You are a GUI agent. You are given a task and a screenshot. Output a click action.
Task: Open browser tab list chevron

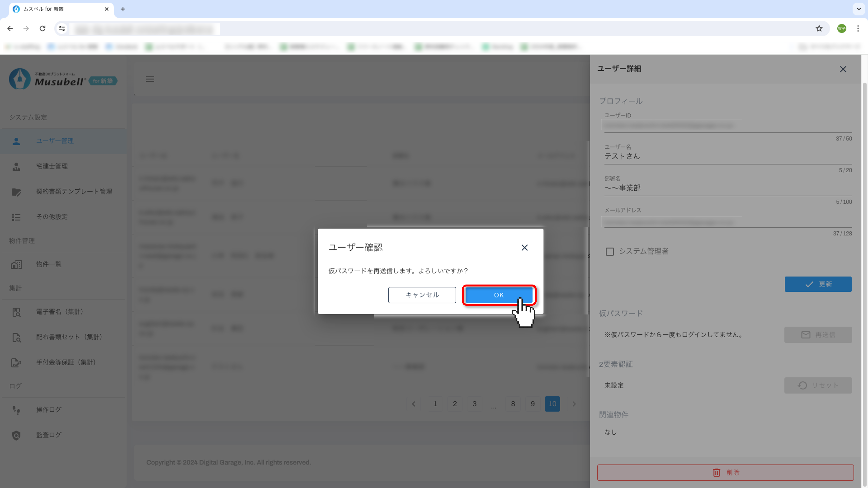859,9
